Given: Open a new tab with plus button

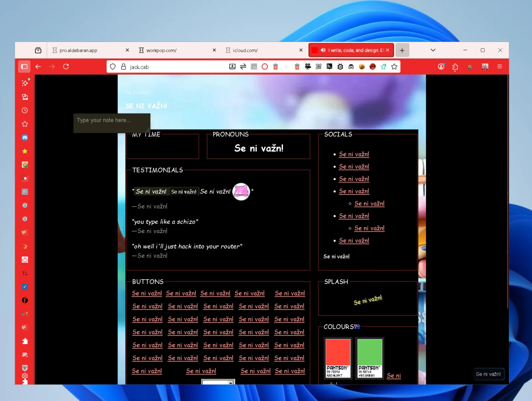Looking at the screenshot, I should point(402,50).
